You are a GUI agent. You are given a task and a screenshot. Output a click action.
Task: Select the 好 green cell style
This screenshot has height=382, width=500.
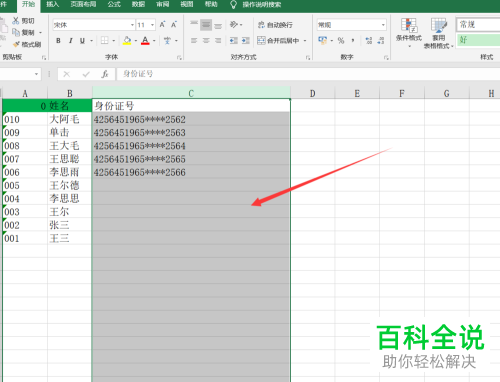click(478, 40)
